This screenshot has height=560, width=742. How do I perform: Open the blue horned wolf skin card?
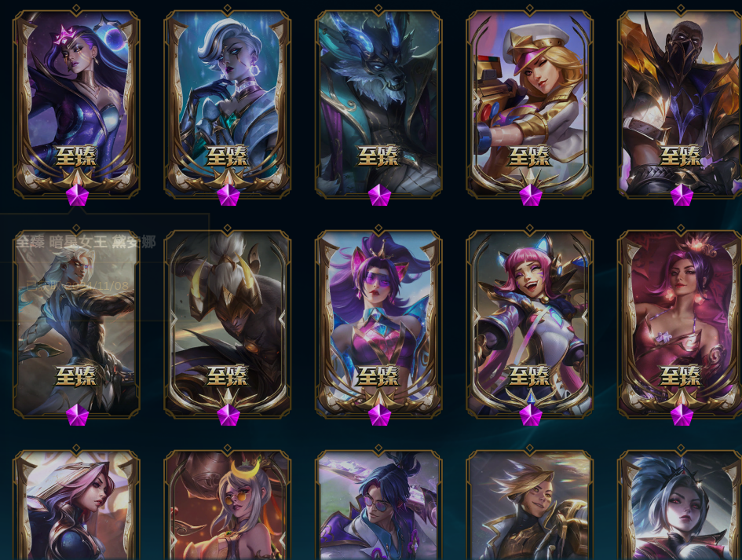378,103
